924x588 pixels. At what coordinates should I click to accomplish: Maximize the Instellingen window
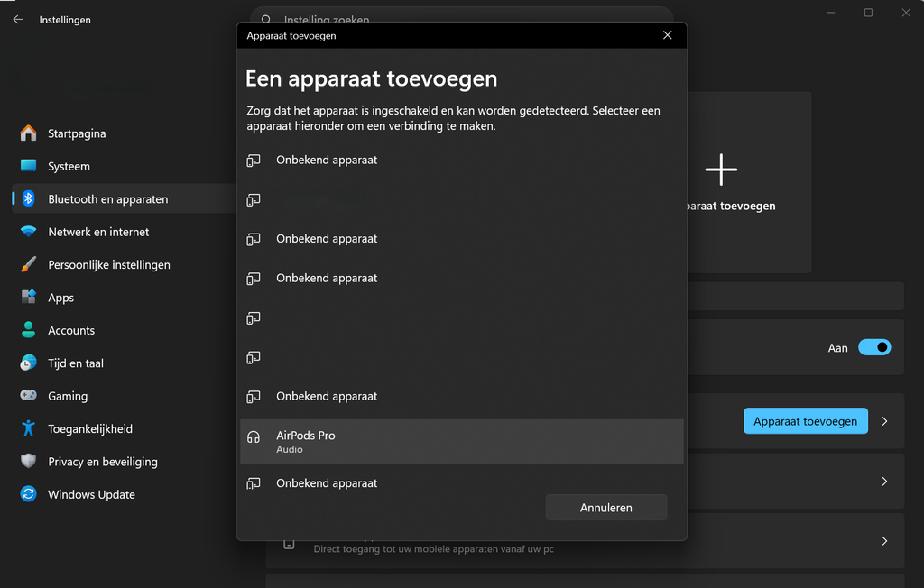[868, 13]
